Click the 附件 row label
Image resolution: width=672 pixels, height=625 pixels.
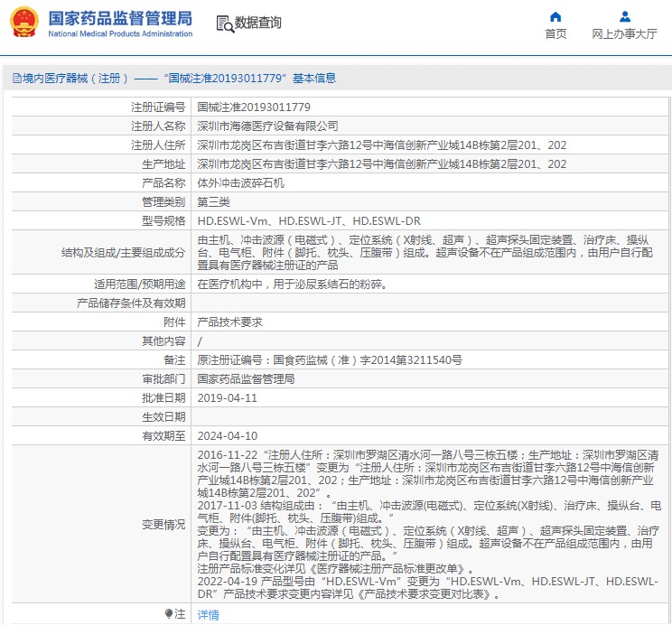pyautogui.click(x=174, y=322)
